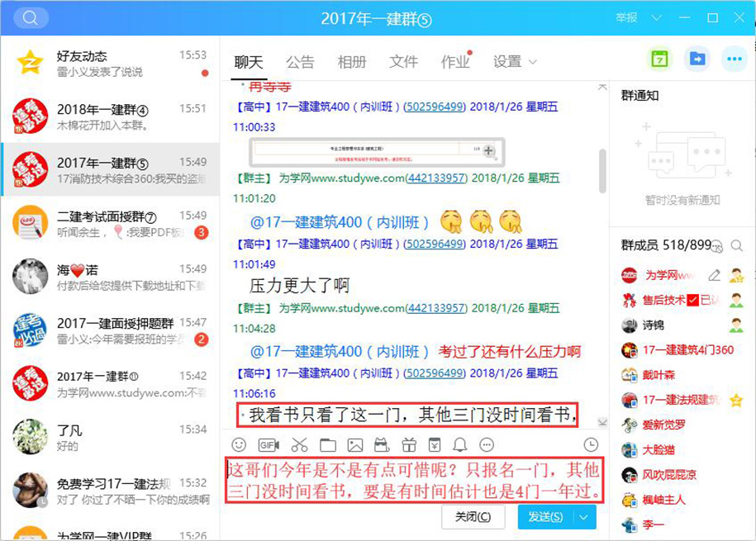This screenshot has width=756, height=541.
Task: Expand the send button options arrow
Action: pos(585,517)
